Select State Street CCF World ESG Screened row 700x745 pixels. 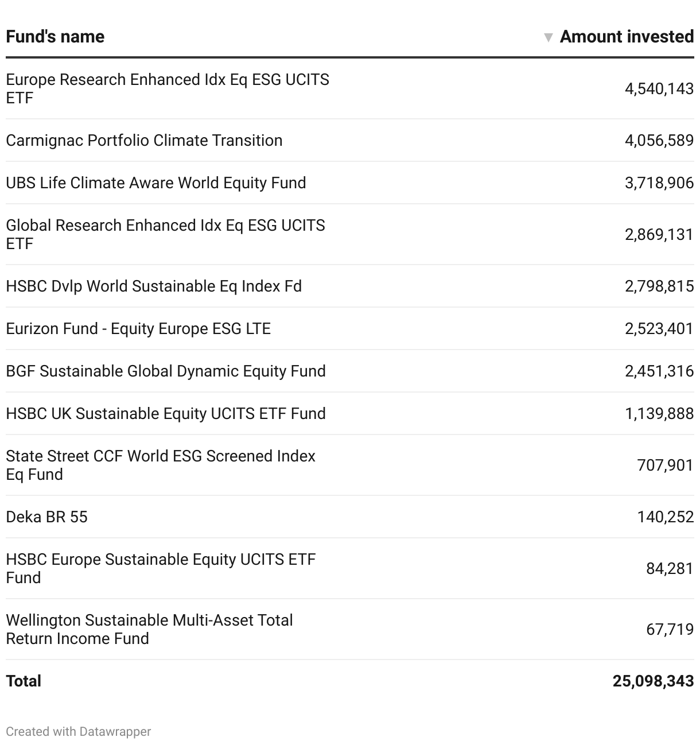[161, 465]
